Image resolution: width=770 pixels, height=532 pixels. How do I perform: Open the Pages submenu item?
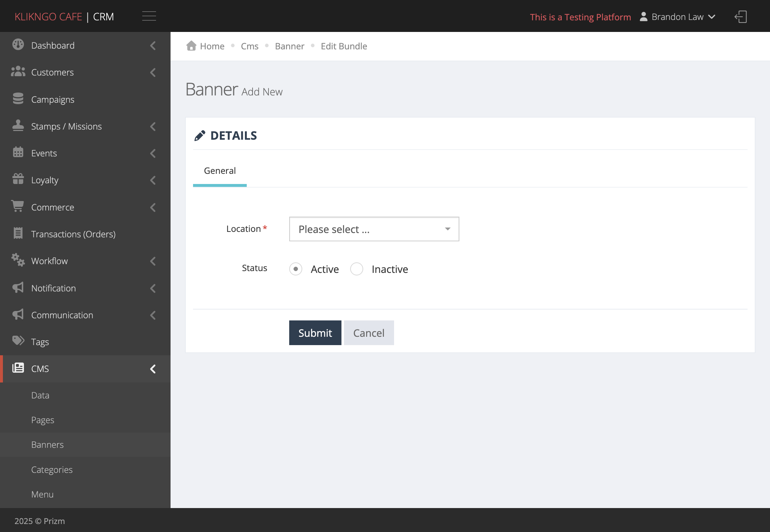click(85, 420)
